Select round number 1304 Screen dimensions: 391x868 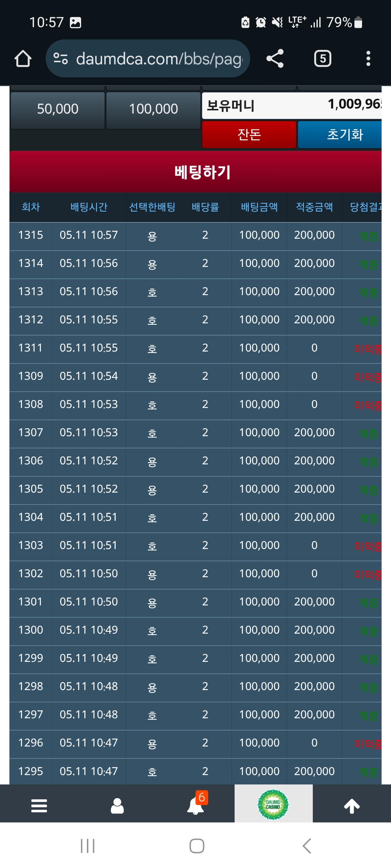click(x=31, y=517)
